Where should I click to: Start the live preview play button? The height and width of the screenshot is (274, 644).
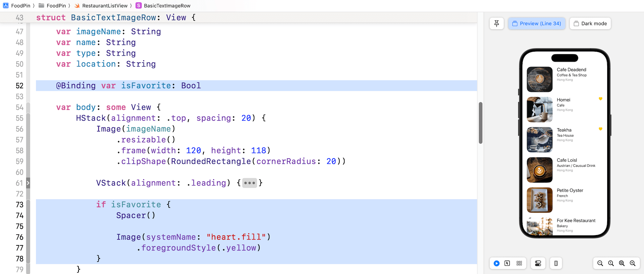pyautogui.click(x=496, y=263)
